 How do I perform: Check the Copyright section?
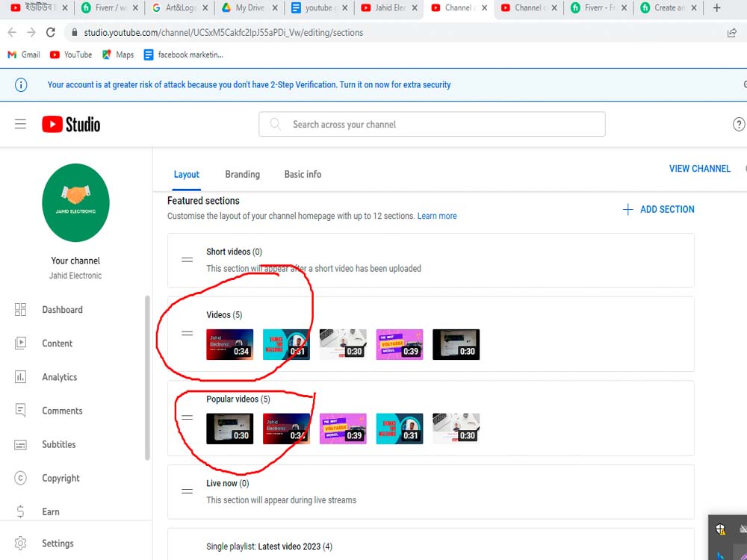click(61, 477)
